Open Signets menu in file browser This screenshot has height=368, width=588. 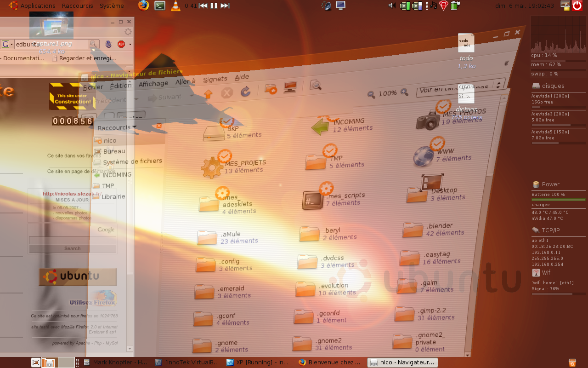(215, 79)
